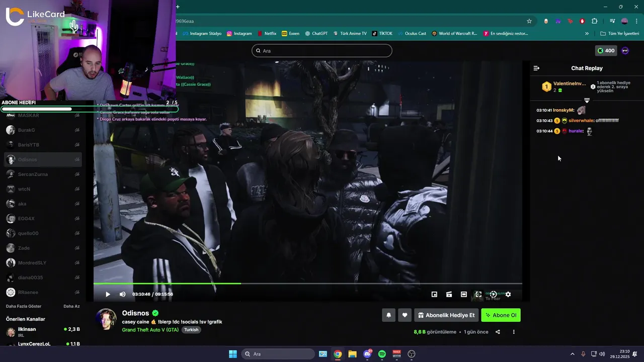Open Chrome profile avatar
The width and height of the screenshot is (644, 362).
tap(624, 21)
